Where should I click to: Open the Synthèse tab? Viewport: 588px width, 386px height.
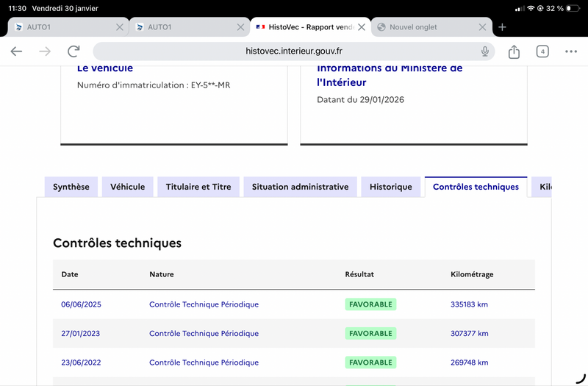pyautogui.click(x=71, y=187)
